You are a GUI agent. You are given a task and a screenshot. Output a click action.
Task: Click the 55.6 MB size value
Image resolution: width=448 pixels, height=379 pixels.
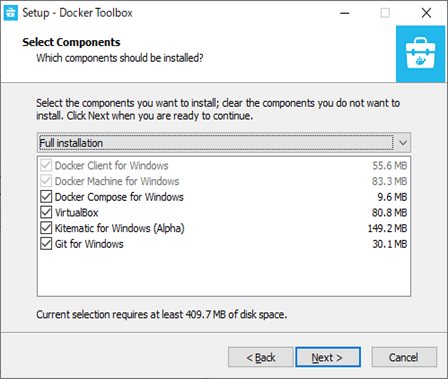point(390,166)
